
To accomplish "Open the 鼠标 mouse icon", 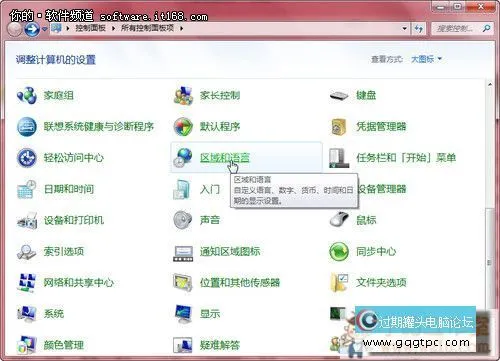I will 339,220.
